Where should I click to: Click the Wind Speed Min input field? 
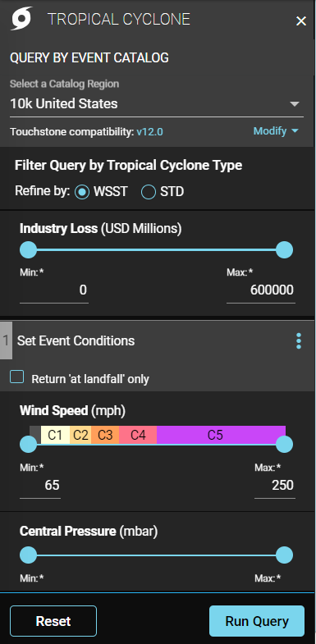[40, 486]
